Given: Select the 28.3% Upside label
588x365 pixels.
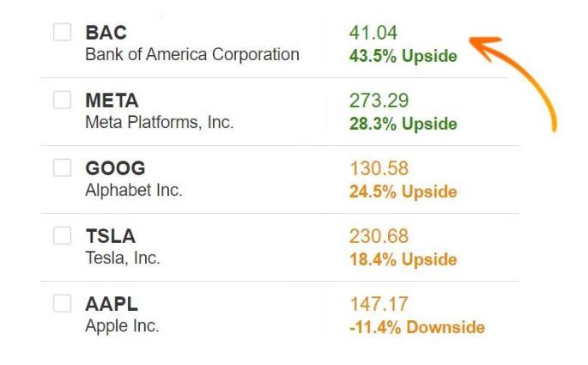Looking at the screenshot, I should (403, 124).
